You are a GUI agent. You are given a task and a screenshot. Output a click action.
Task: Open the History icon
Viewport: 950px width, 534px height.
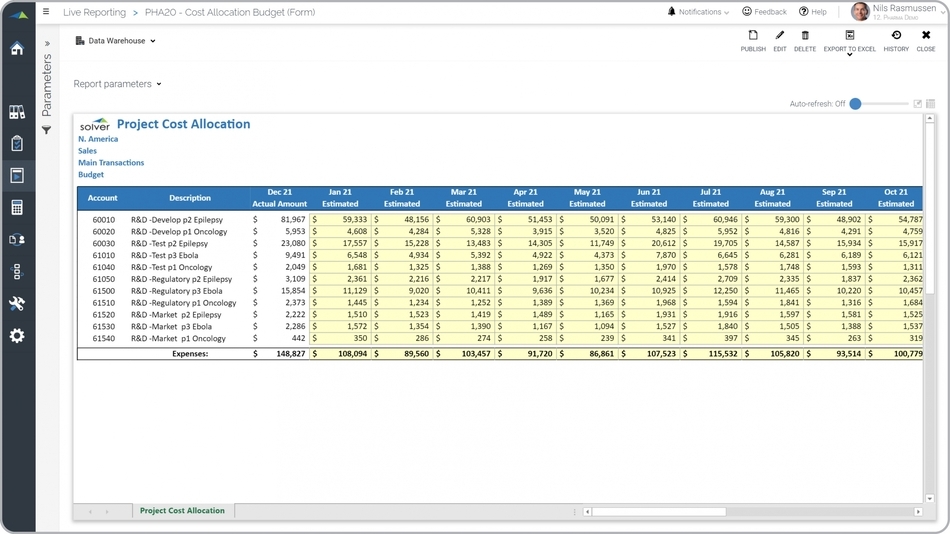click(x=896, y=36)
